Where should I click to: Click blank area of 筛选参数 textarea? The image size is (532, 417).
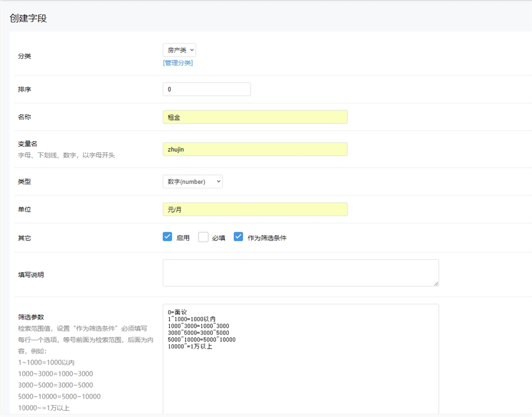pos(300,384)
